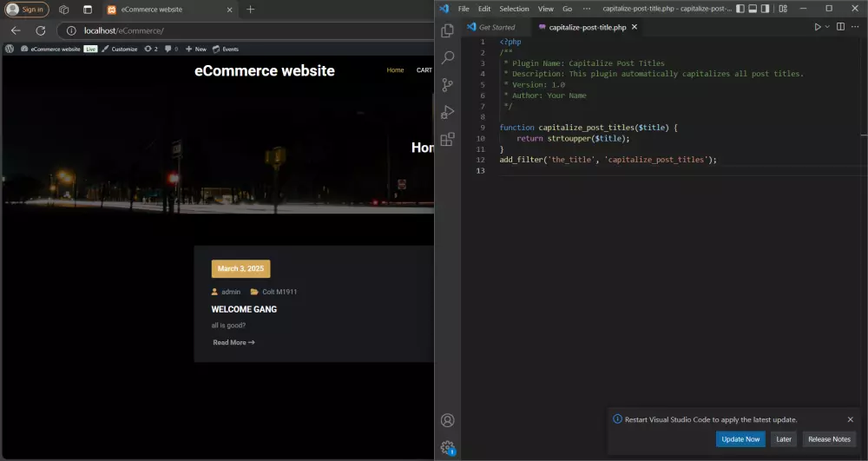This screenshot has width=868, height=461.
Task: Toggle the bottom panel layout button
Action: pyautogui.click(x=754, y=9)
